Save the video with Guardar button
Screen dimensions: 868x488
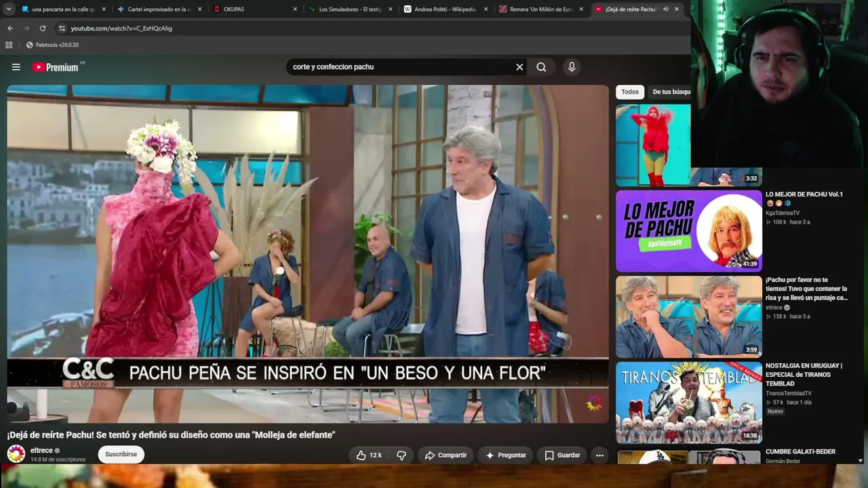pos(562,455)
